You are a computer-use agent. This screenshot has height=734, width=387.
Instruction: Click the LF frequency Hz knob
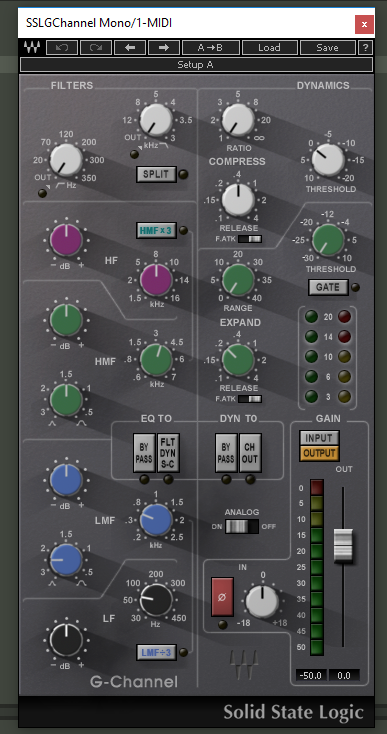pos(156,600)
